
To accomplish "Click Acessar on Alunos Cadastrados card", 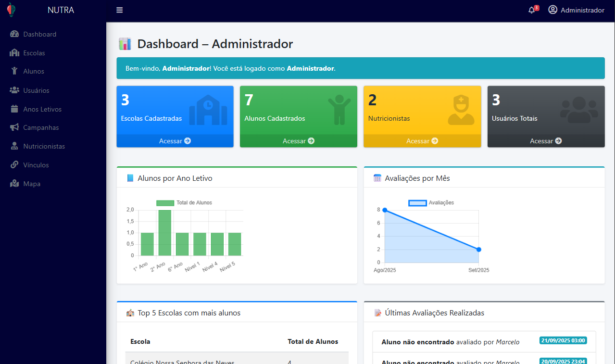I will (299, 141).
